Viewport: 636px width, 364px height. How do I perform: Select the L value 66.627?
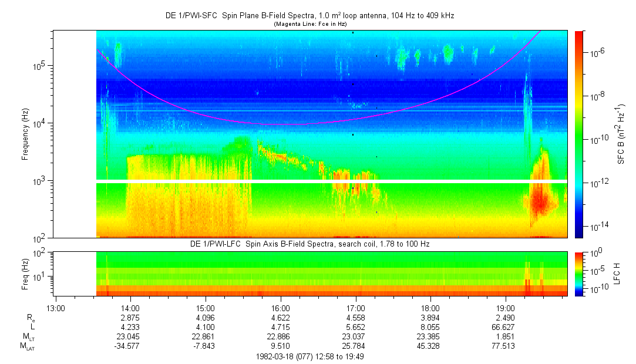pyautogui.click(x=506, y=328)
